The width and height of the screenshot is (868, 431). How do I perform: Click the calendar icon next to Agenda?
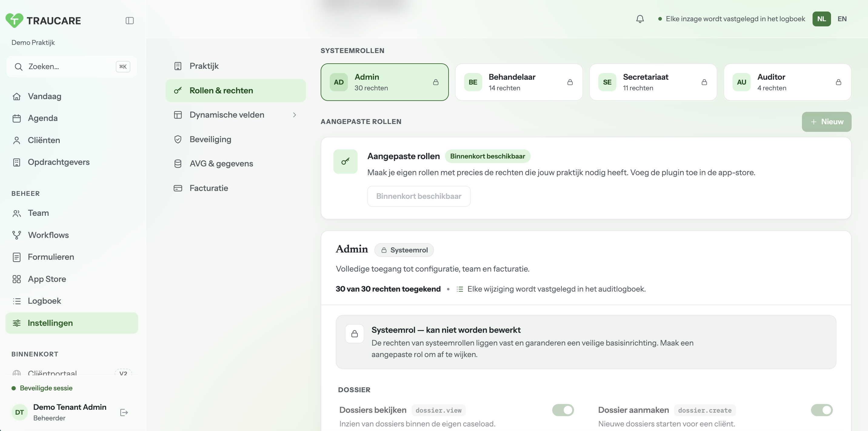click(x=16, y=118)
